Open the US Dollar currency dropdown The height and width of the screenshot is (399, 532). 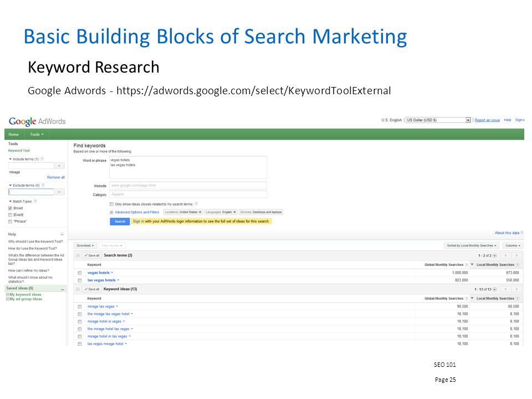pos(439,120)
